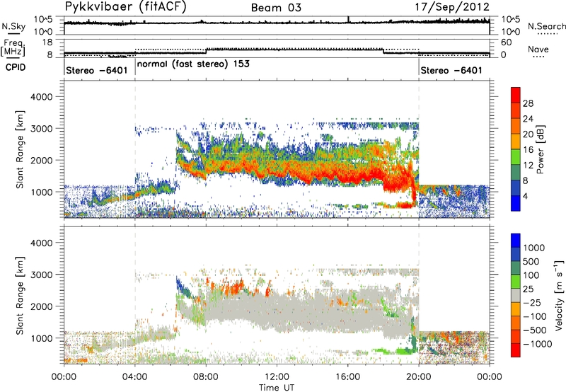Select the bottom red velocity colorbar segment
The image size is (566, 392).
point(516,350)
